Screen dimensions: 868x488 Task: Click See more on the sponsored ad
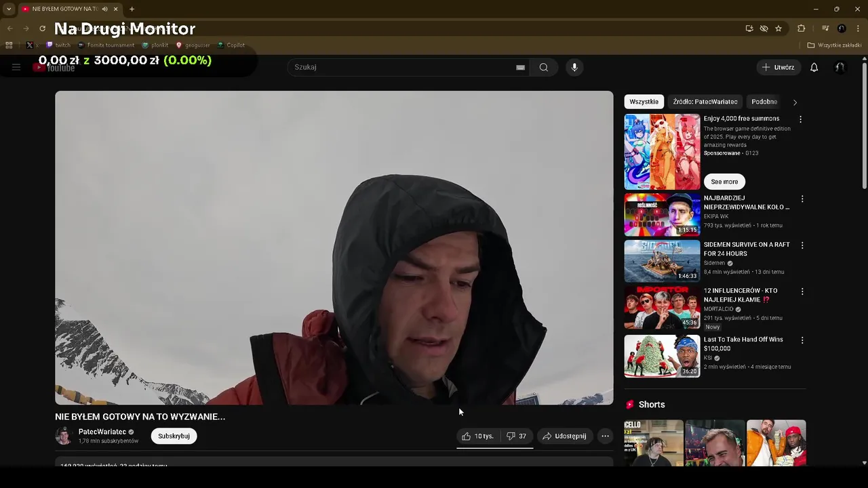click(724, 182)
